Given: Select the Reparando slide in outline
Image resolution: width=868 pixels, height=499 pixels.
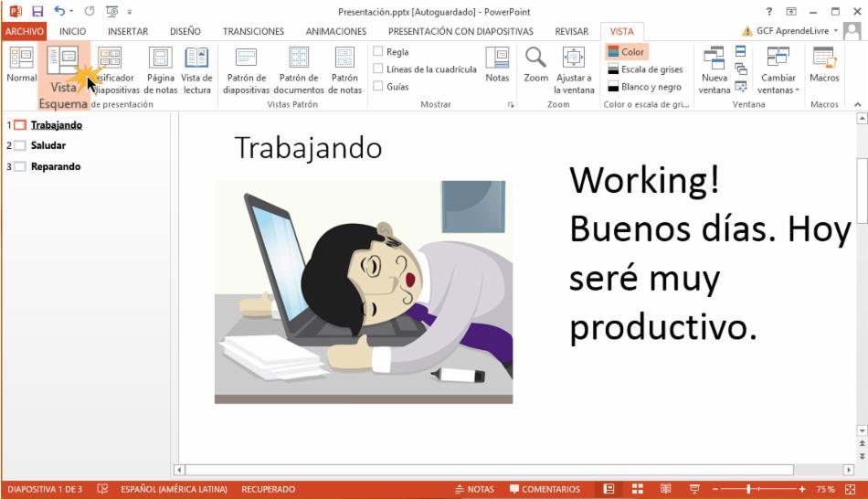Looking at the screenshot, I should coord(56,166).
